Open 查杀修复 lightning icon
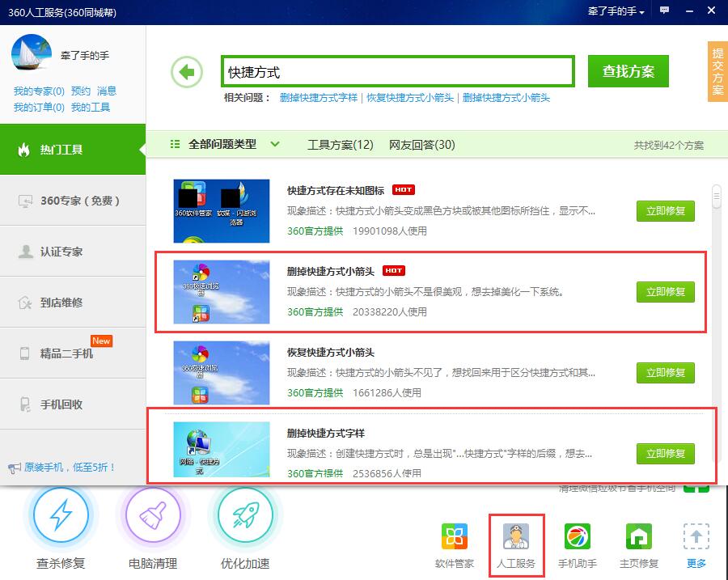This screenshot has height=580, width=728. tap(61, 514)
